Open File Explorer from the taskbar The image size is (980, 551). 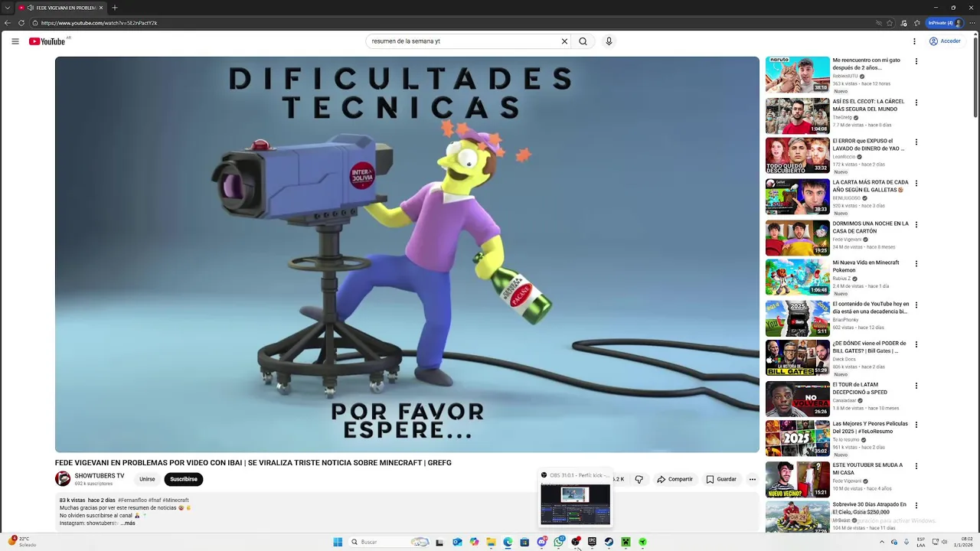point(491,542)
